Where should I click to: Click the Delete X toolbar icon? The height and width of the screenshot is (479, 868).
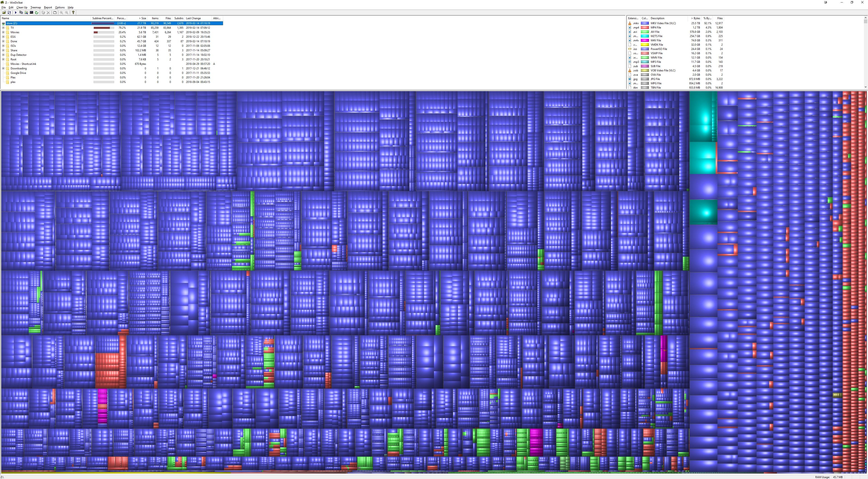[48, 12]
